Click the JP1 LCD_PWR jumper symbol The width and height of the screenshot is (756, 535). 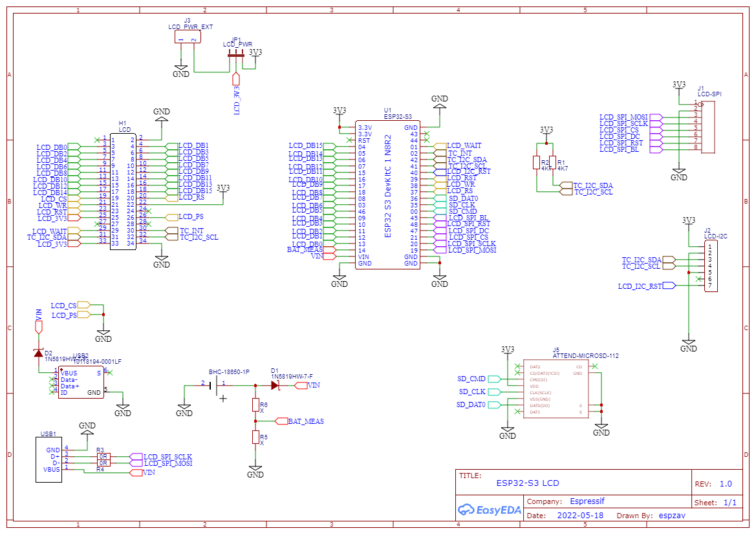pos(236,56)
